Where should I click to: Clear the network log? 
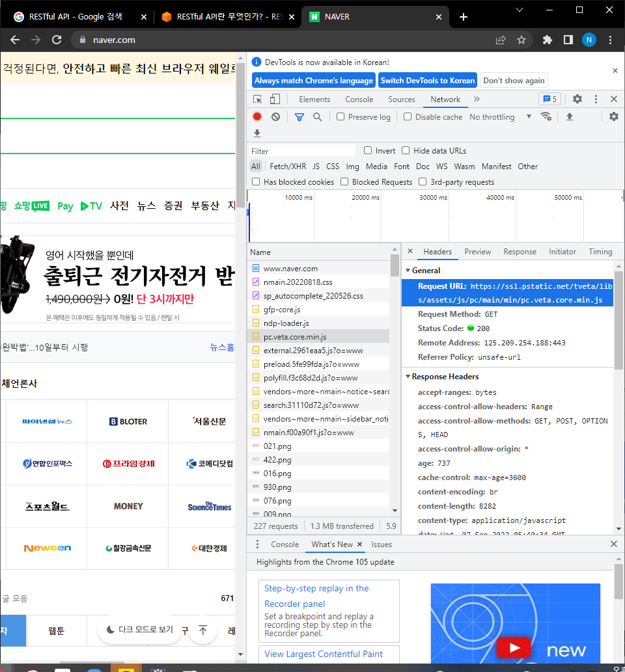(x=276, y=116)
